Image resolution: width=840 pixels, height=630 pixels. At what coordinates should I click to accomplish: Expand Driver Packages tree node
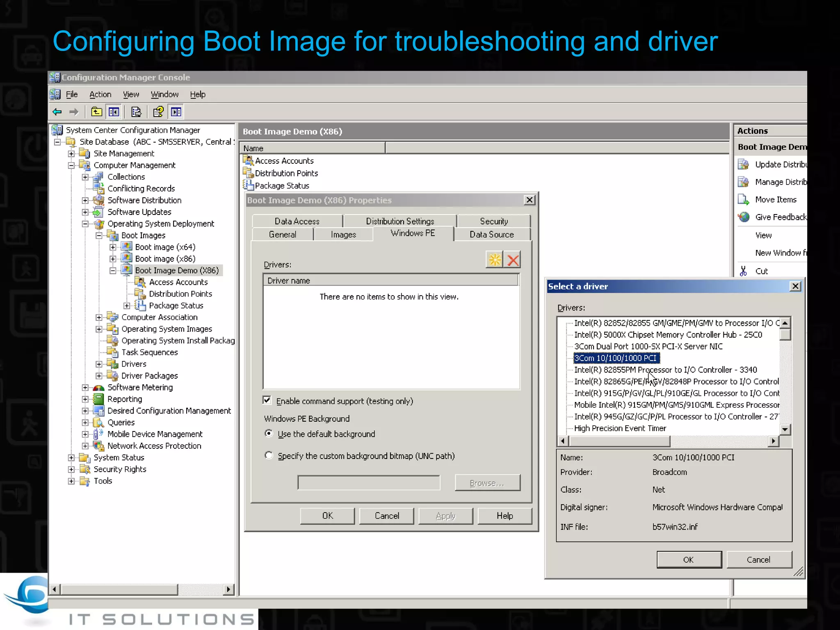click(x=99, y=376)
